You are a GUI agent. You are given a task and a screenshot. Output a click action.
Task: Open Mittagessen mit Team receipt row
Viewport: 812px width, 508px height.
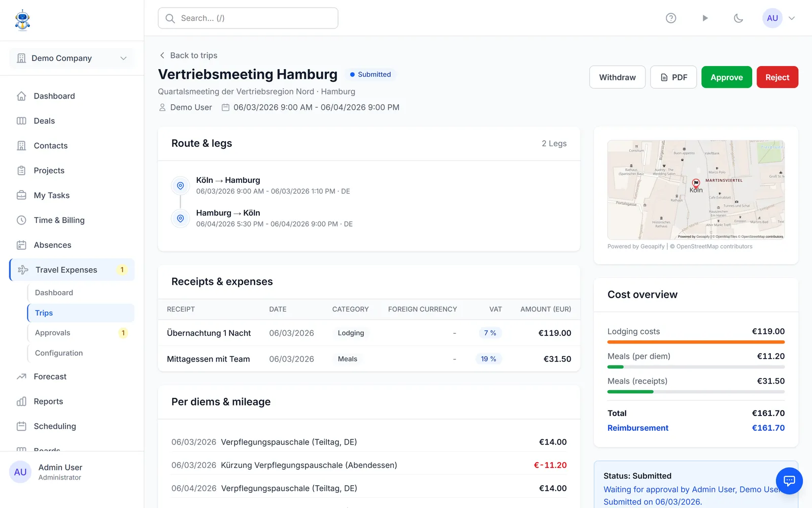(x=369, y=359)
